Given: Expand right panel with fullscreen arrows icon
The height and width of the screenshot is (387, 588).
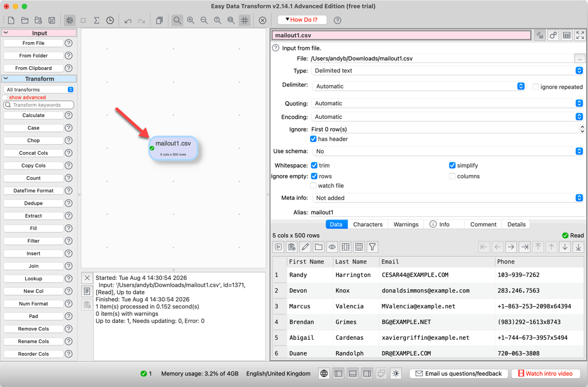Looking at the screenshot, I should pos(580,35).
